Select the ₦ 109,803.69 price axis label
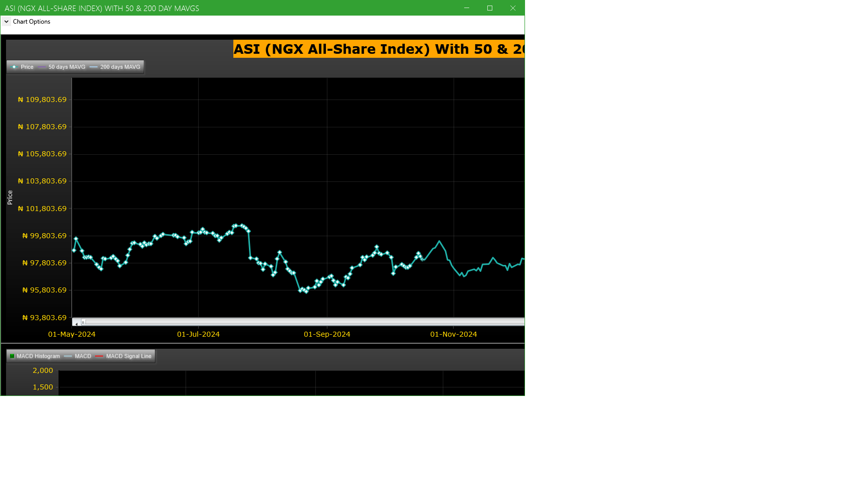 coord(42,100)
